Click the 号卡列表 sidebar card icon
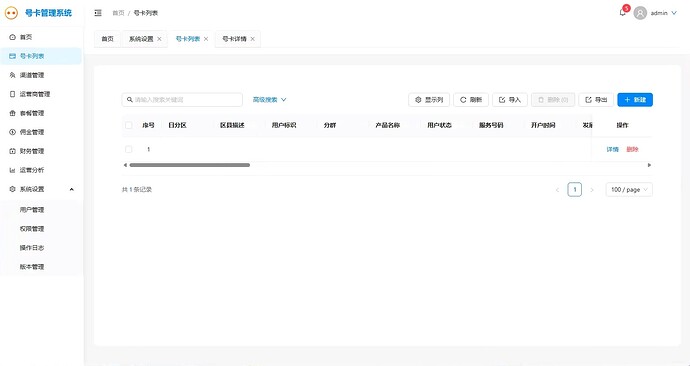 (12, 56)
